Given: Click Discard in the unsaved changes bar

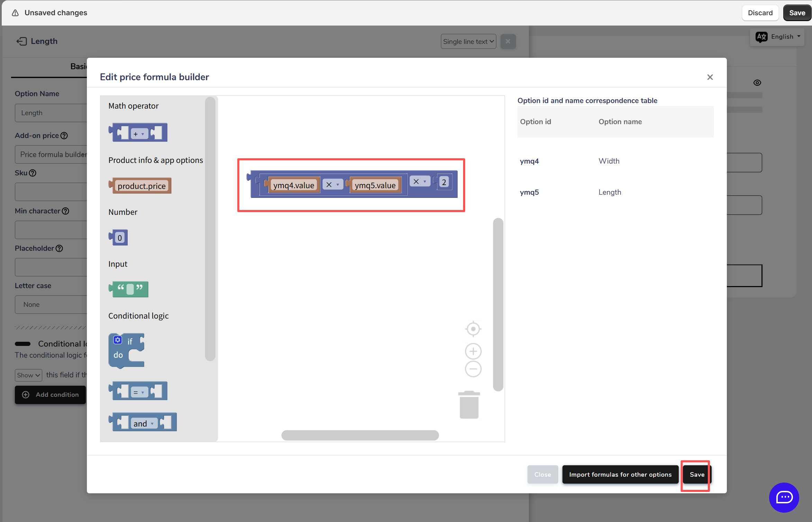Looking at the screenshot, I should (760, 13).
